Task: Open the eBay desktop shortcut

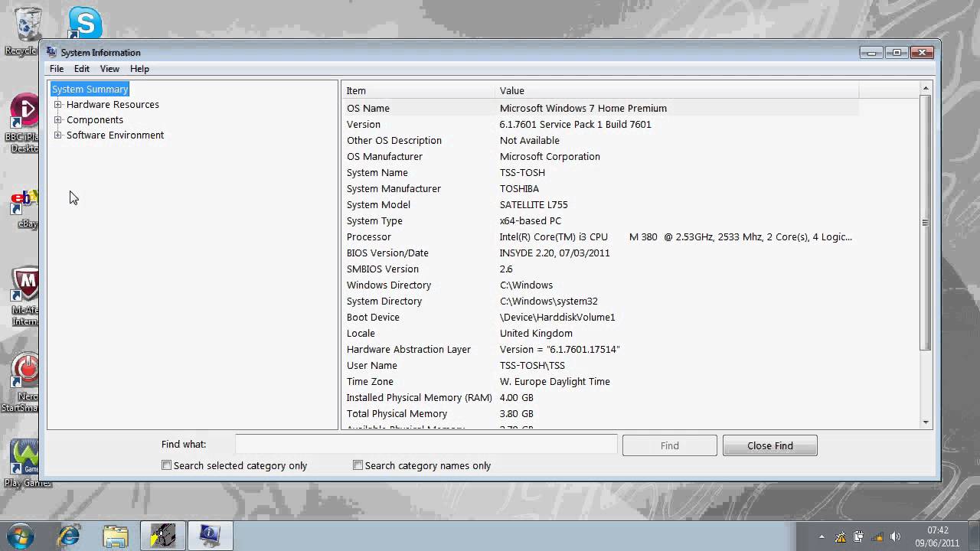Action: tap(23, 208)
